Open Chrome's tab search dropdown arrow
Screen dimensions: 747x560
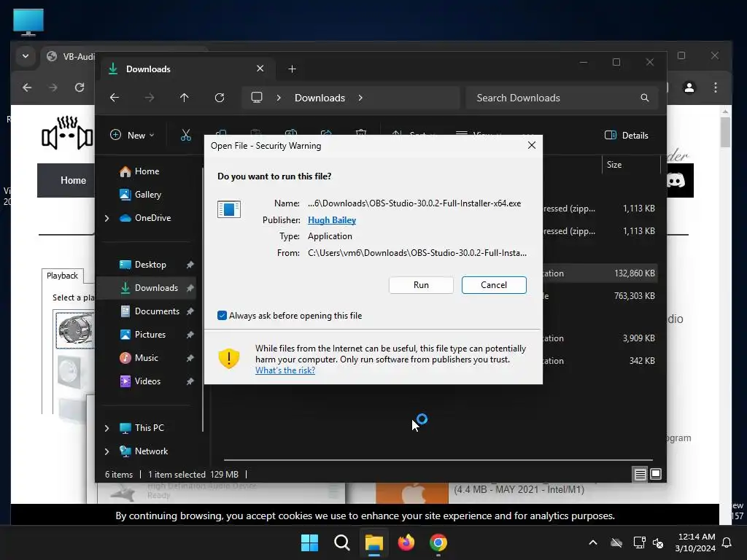pos(26,56)
